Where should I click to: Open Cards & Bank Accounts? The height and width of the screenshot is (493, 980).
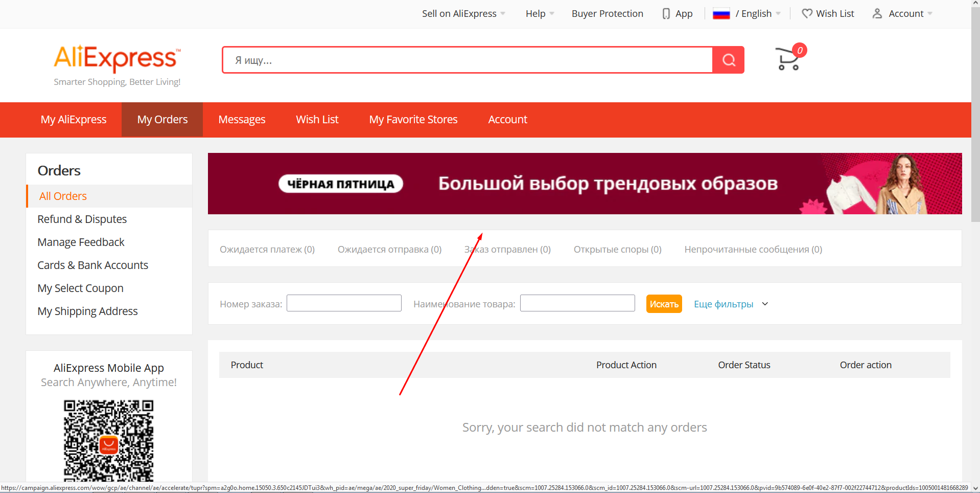[x=92, y=265]
